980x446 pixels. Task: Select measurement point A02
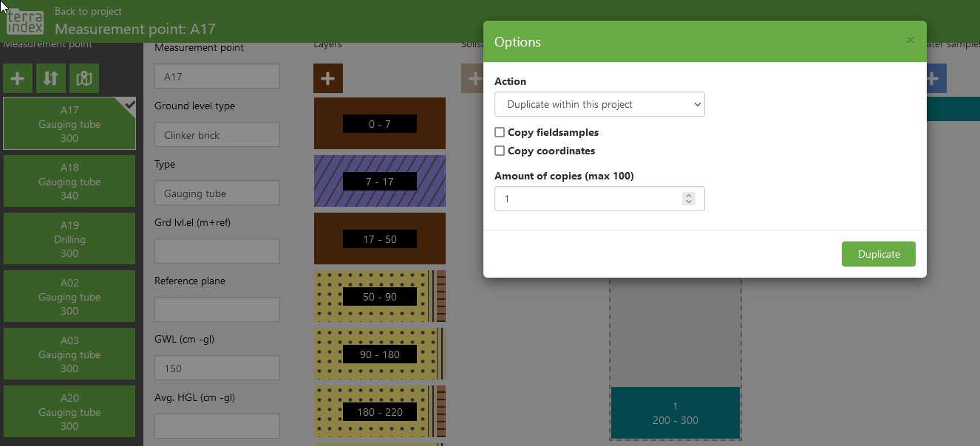pos(69,297)
